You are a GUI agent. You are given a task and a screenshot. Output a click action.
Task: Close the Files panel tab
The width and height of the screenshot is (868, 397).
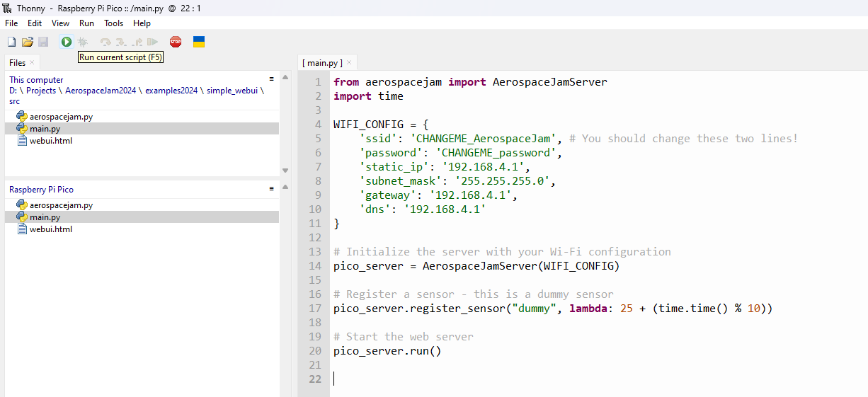tap(32, 63)
